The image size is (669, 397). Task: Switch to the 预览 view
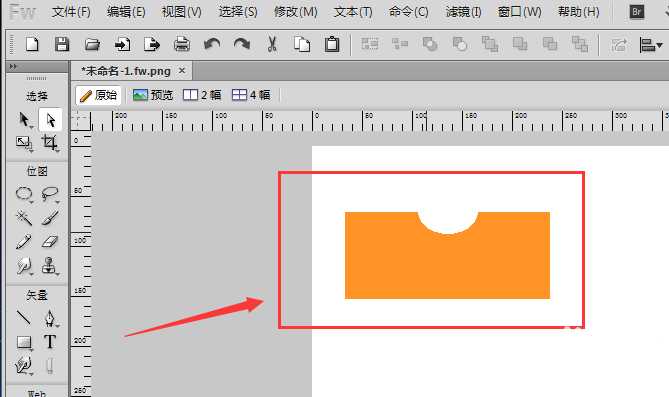click(x=153, y=95)
